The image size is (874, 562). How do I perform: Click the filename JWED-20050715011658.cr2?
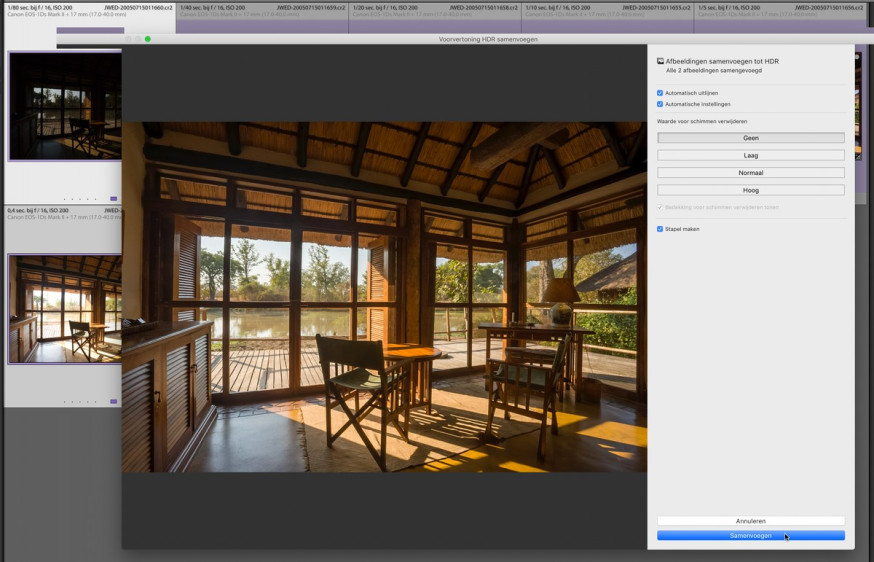click(x=484, y=8)
